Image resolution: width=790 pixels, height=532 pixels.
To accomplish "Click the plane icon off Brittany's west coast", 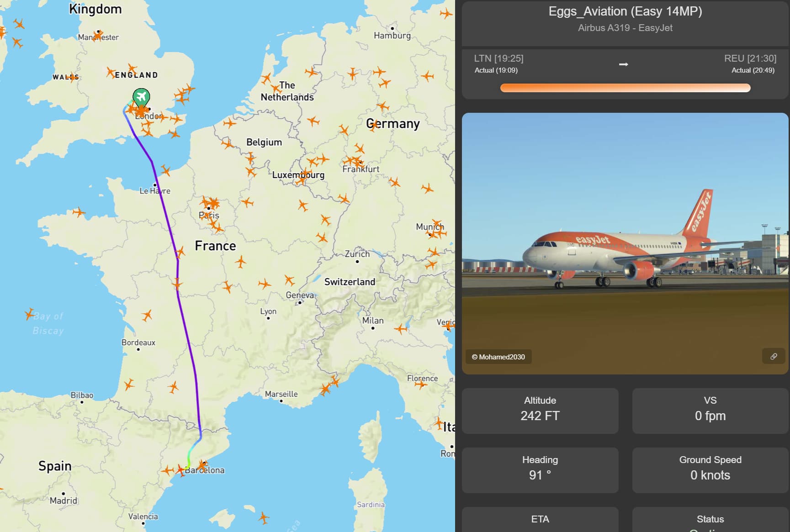I will [79, 212].
